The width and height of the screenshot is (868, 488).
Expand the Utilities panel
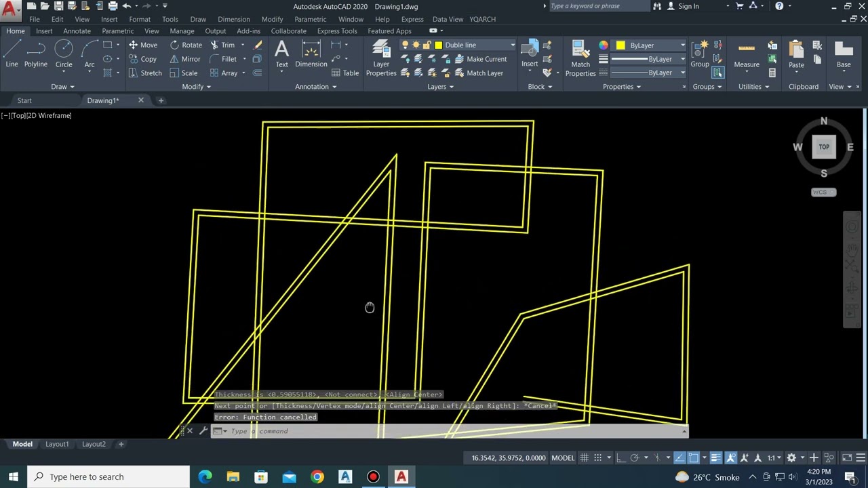(753, 87)
